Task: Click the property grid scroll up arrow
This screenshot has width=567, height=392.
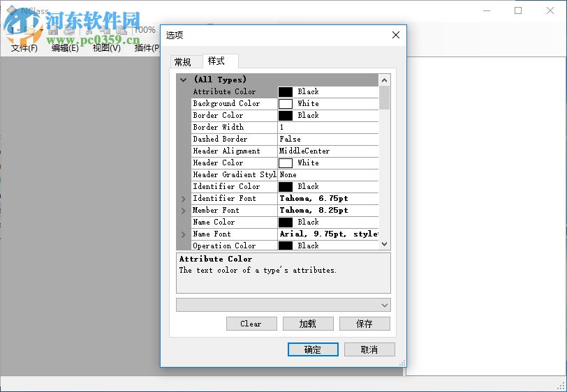Action: pos(384,80)
